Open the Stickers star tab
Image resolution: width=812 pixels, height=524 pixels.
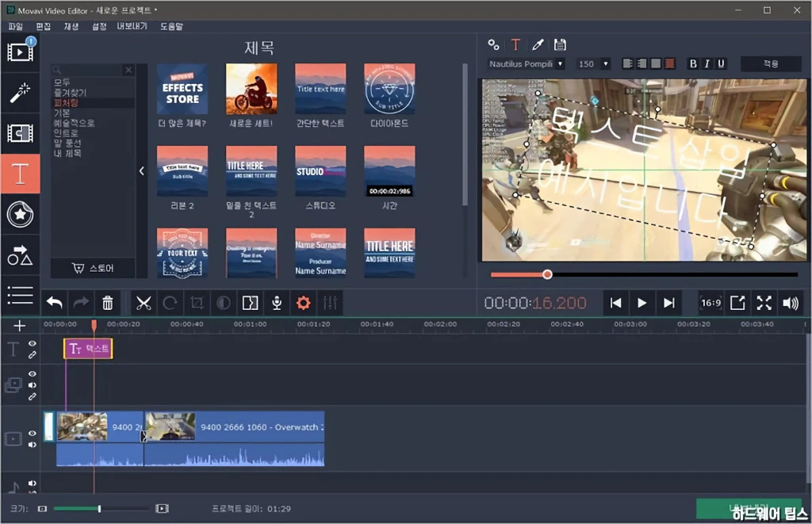[20, 214]
